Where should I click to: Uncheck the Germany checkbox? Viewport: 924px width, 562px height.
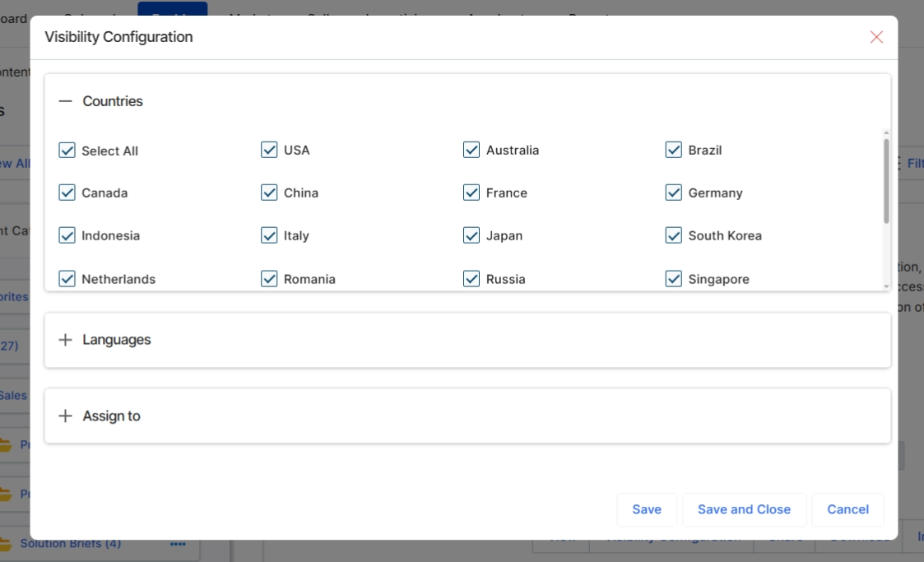(674, 193)
